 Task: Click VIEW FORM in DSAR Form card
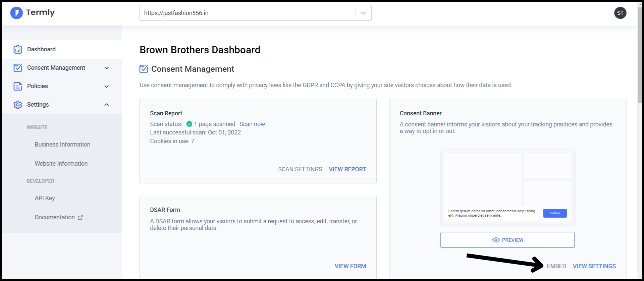tap(350, 266)
